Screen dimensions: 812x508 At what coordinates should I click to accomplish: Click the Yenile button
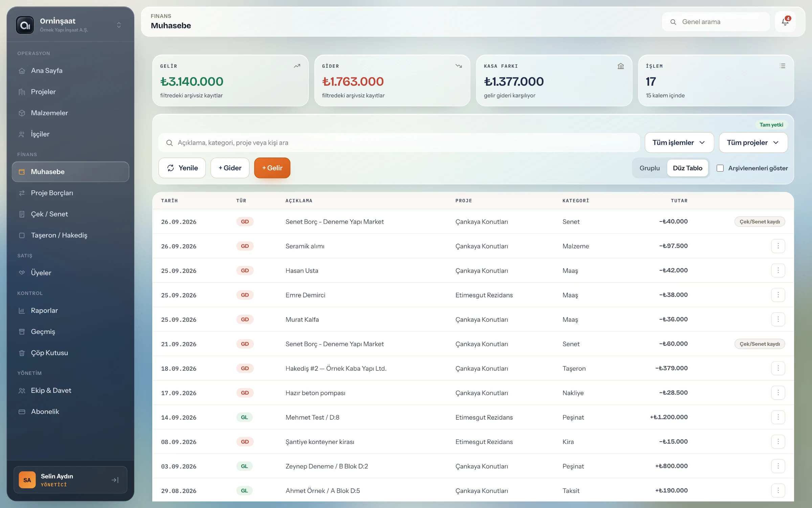(182, 168)
